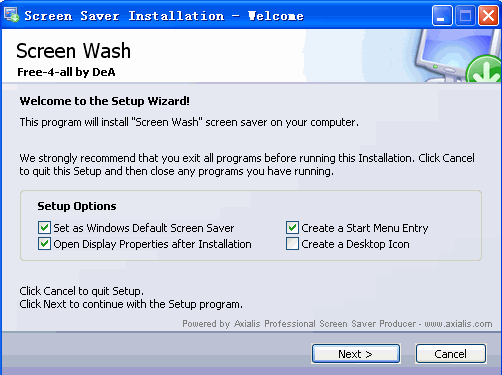The height and width of the screenshot is (375, 502).
Task: Click the disabled maximize button
Action: coord(465,15)
